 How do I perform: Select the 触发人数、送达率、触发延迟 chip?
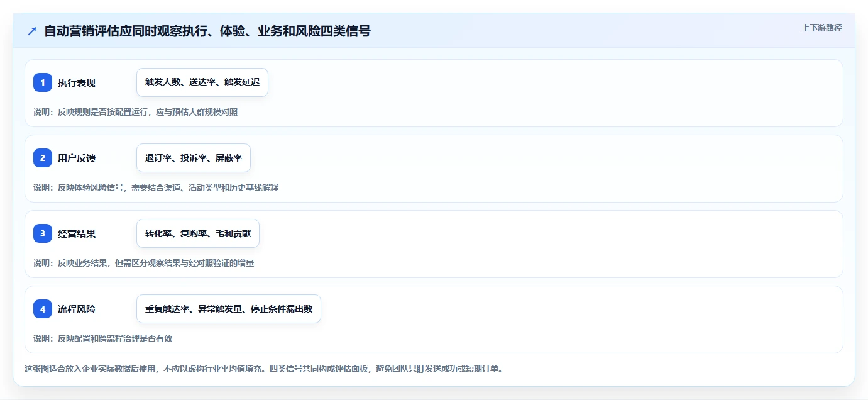202,82
